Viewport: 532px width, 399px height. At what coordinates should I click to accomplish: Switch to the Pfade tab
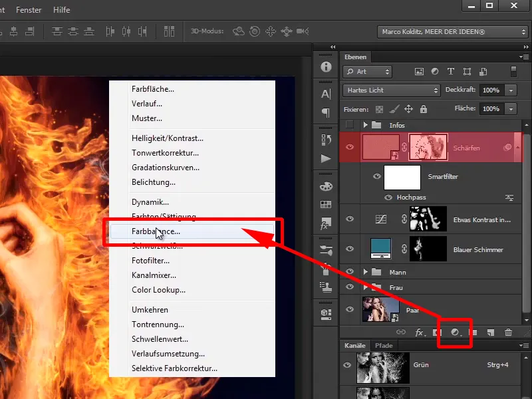[x=384, y=345]
